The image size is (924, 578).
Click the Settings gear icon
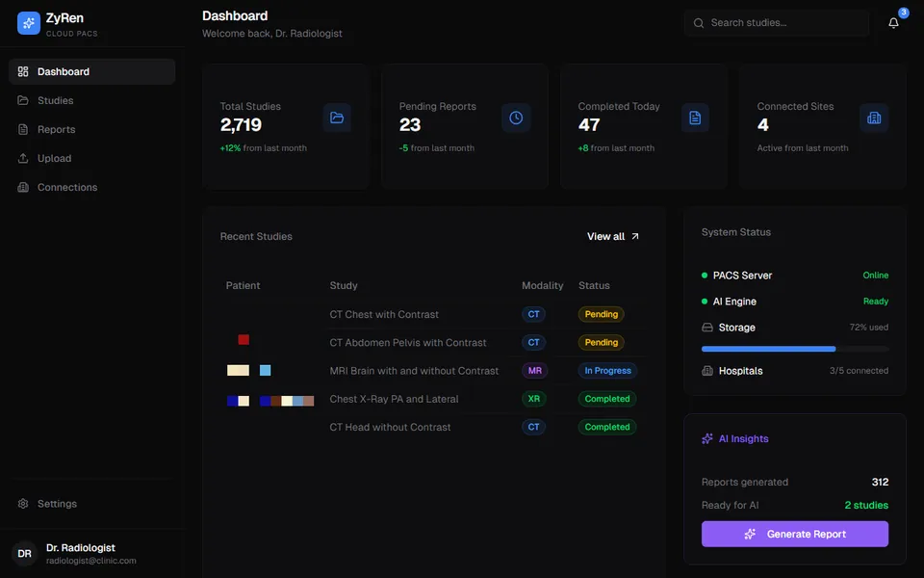(x=23, y=504)
